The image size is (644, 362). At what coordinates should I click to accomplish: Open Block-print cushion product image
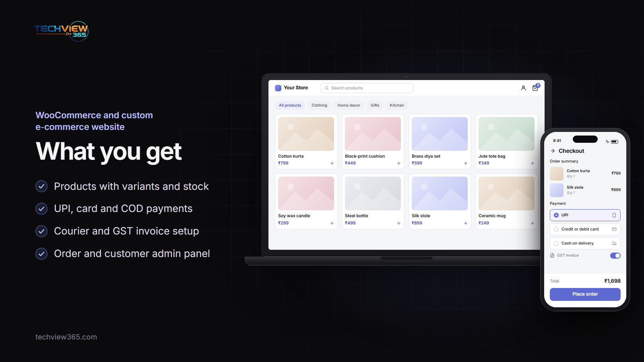373,134
